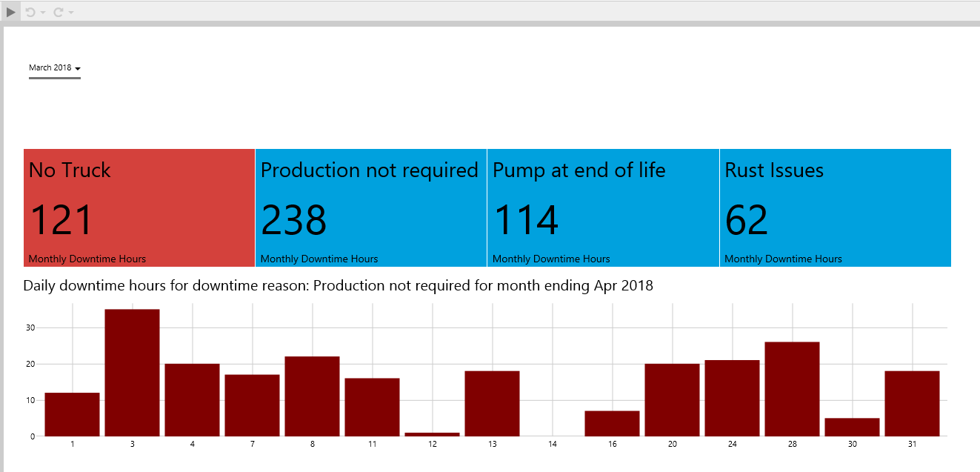Click the Play button in the toolbar
This screenshot has width=980, height=472.
click(10, 12)
